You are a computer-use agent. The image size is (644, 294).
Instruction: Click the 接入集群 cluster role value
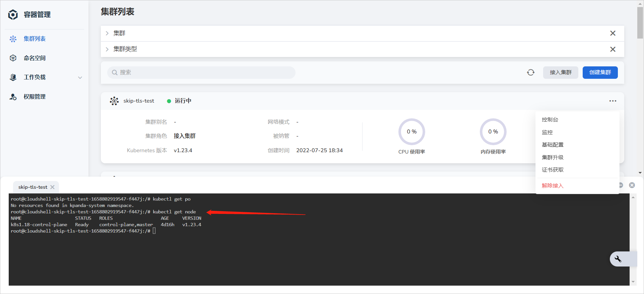pos(185,136)
